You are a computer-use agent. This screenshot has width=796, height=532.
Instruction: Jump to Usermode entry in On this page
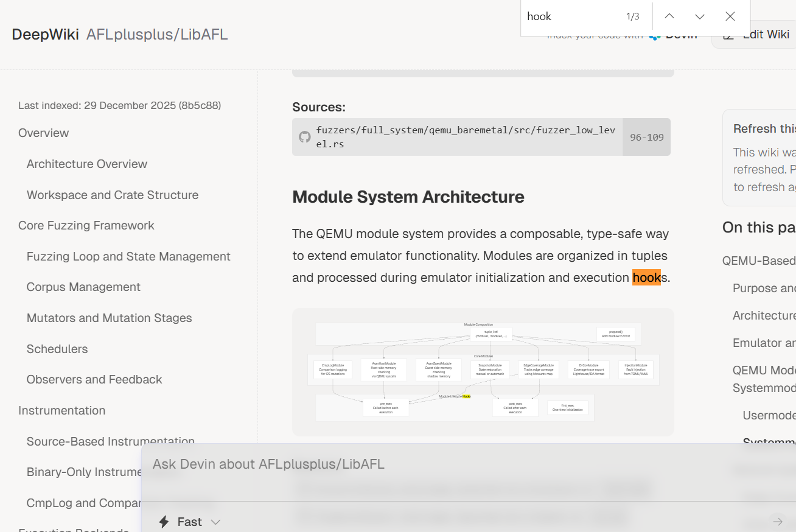click(x=769, y=415)
